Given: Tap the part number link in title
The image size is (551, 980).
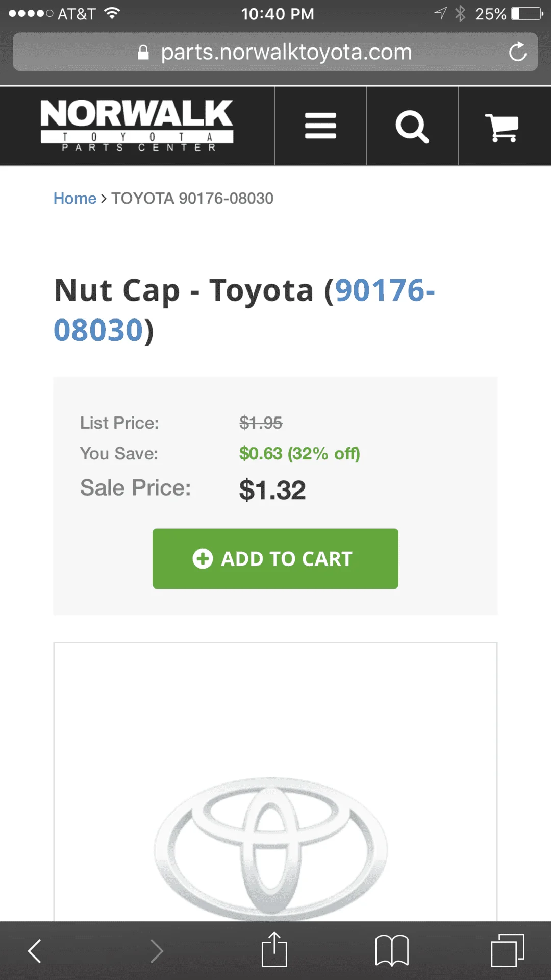Looking at the screenshot, I should pos(384,291).
